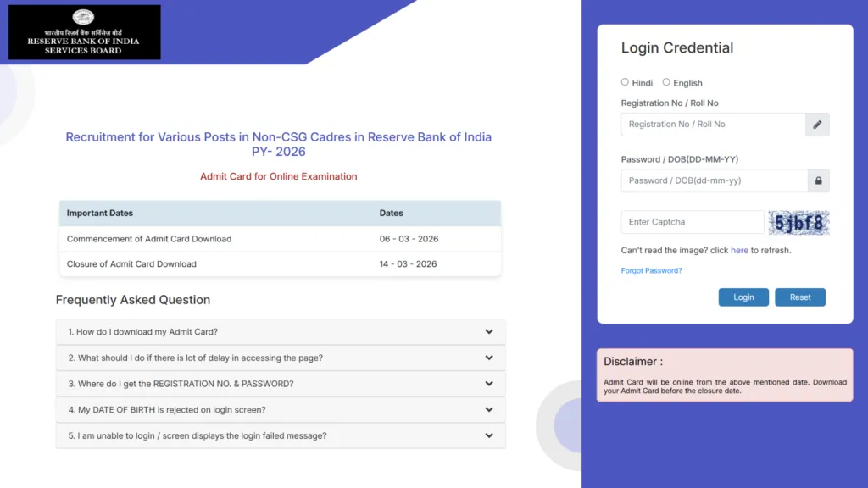Expand FAQ about login failed message

[x=280, y=435]
